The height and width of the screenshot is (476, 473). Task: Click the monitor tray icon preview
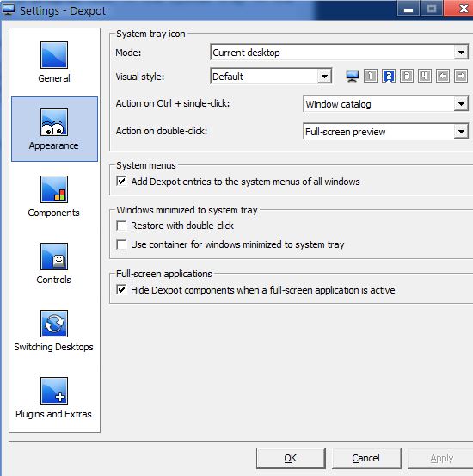[353, 76]
